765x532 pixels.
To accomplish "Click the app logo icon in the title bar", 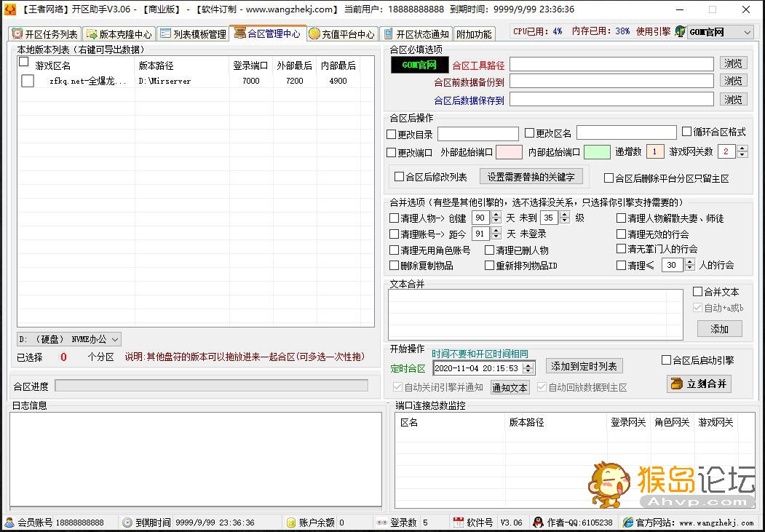I will click(9, 9).
